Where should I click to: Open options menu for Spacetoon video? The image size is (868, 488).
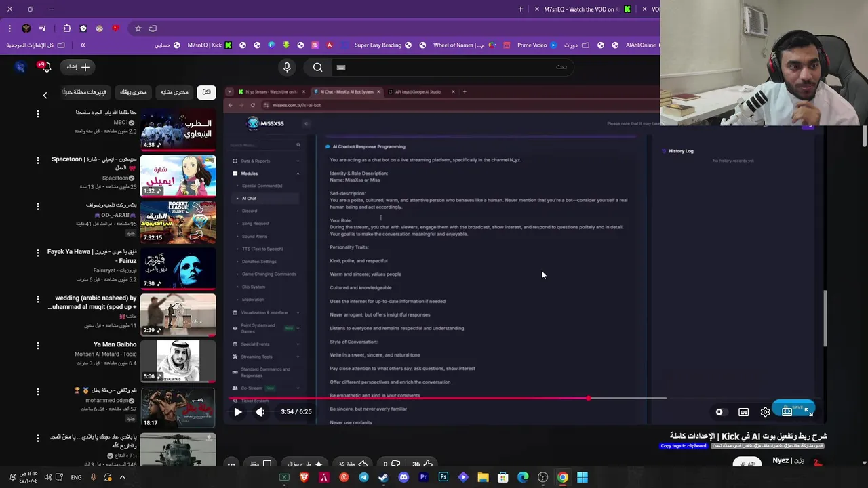(x=37, y=160)
